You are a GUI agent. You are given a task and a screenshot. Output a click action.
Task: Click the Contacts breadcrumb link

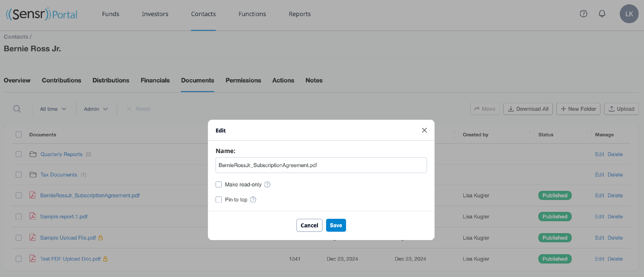coord(16,37)
